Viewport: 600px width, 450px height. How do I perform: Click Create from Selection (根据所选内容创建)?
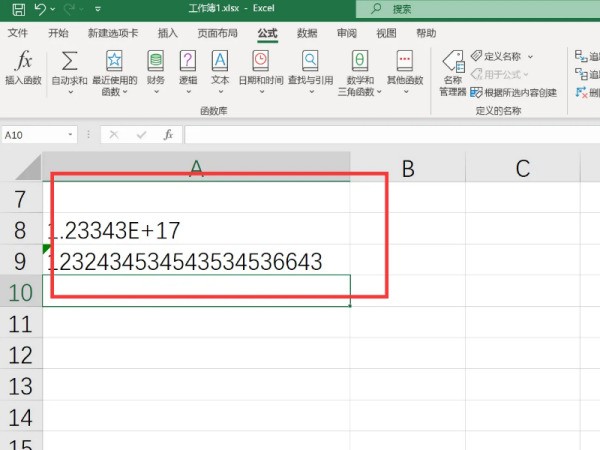(513, 92)
